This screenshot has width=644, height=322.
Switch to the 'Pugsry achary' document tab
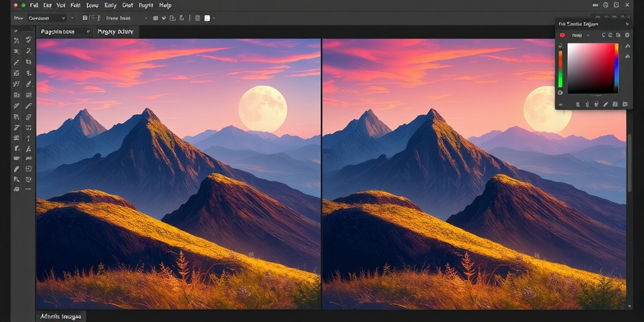pos(116,31)
